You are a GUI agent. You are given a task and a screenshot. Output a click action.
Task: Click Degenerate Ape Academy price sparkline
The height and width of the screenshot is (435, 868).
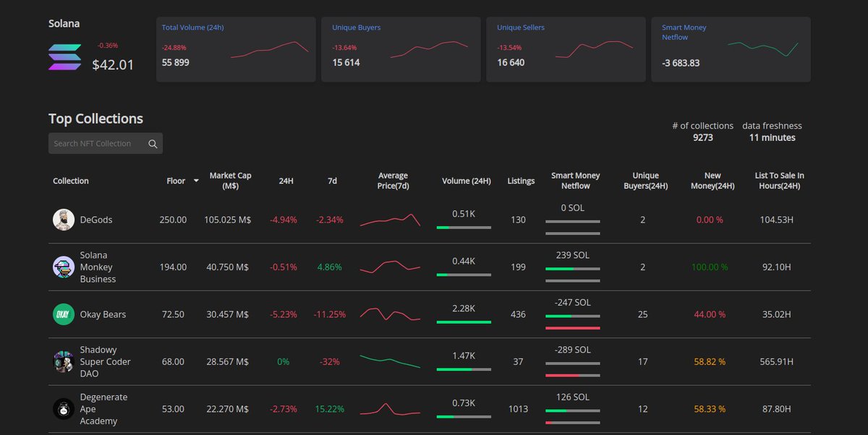pyautogui.click(x=390, y=409)
